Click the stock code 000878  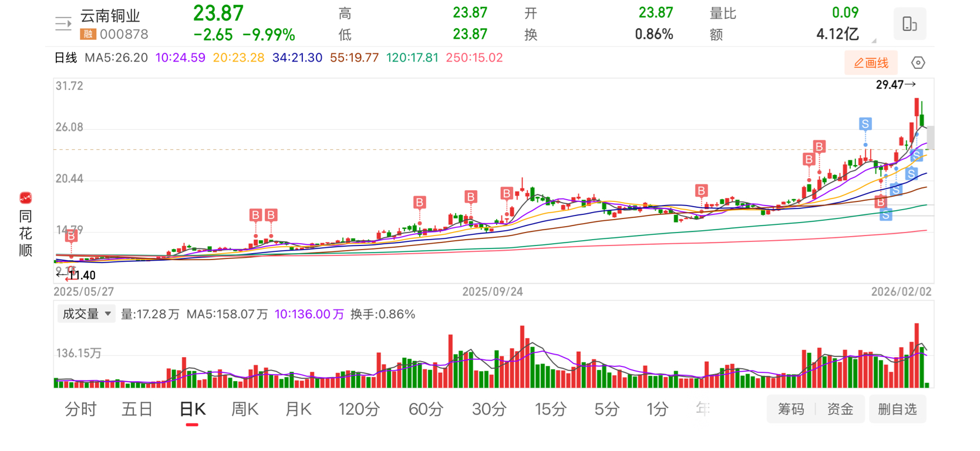[124, 34]
